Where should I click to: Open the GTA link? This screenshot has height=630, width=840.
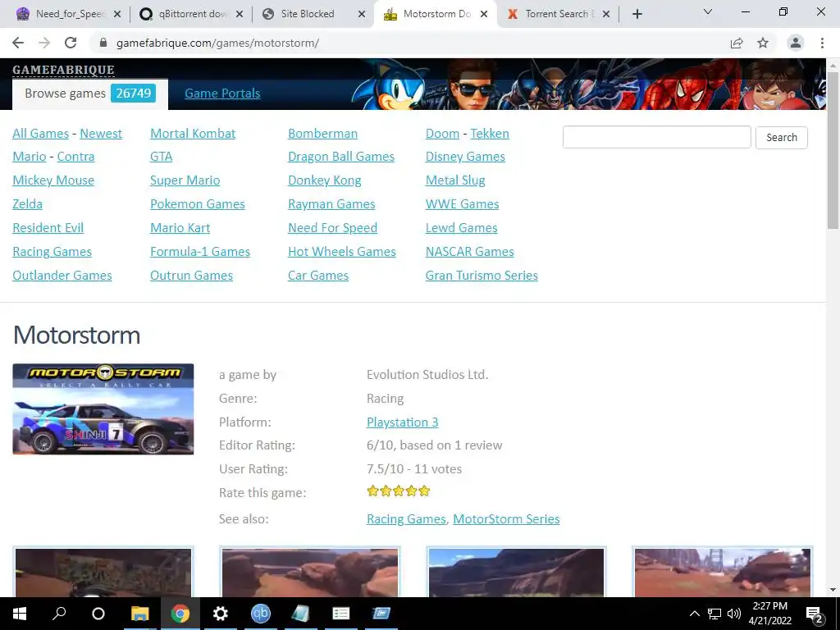click(162, 157)
